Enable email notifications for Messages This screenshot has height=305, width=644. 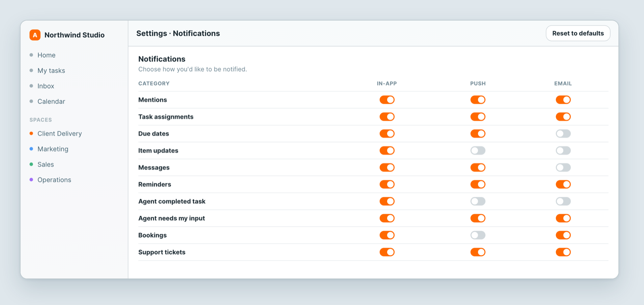[563, 168]
